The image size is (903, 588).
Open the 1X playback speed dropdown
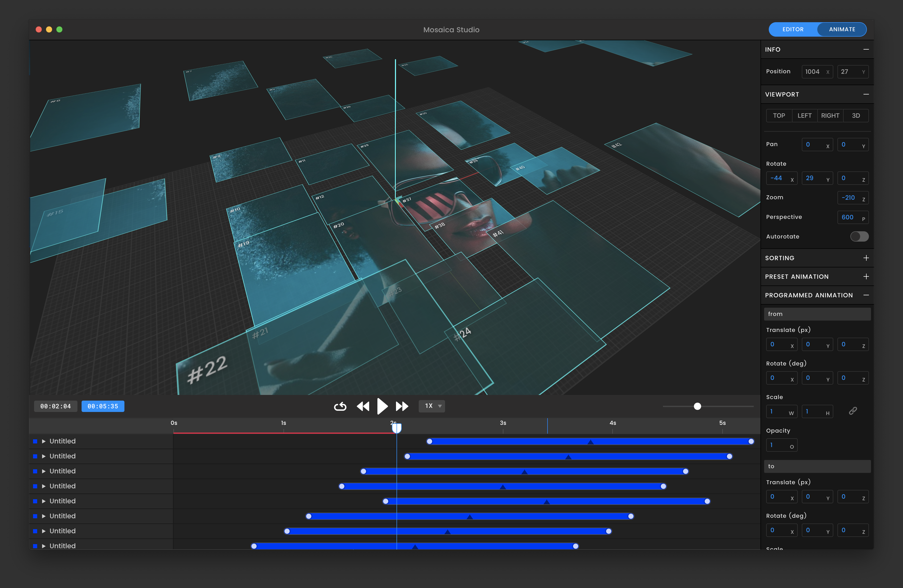(432, 406)
